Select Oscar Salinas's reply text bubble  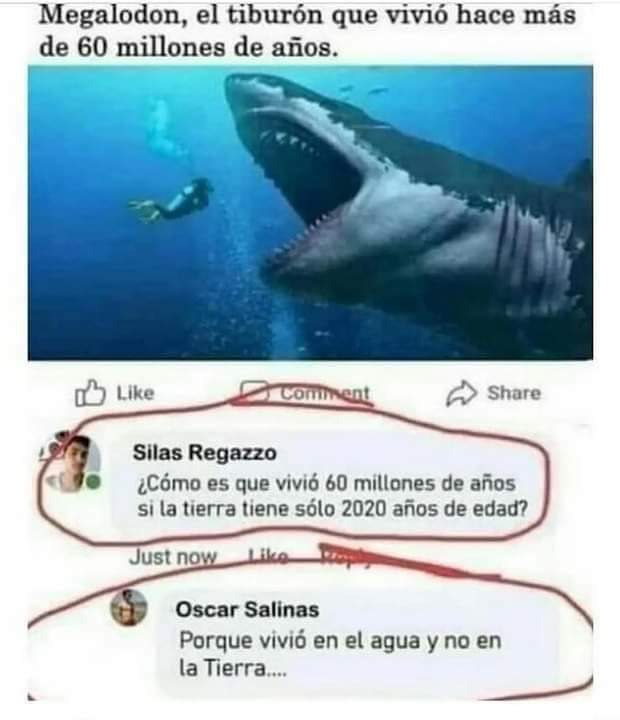pos(358,639)
